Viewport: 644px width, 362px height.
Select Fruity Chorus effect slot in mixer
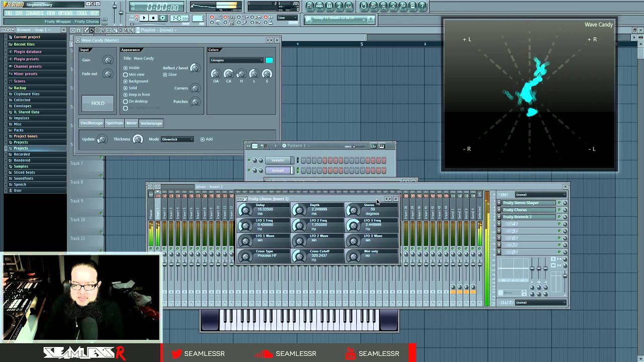pyautogui.click(x=529, y=210)
